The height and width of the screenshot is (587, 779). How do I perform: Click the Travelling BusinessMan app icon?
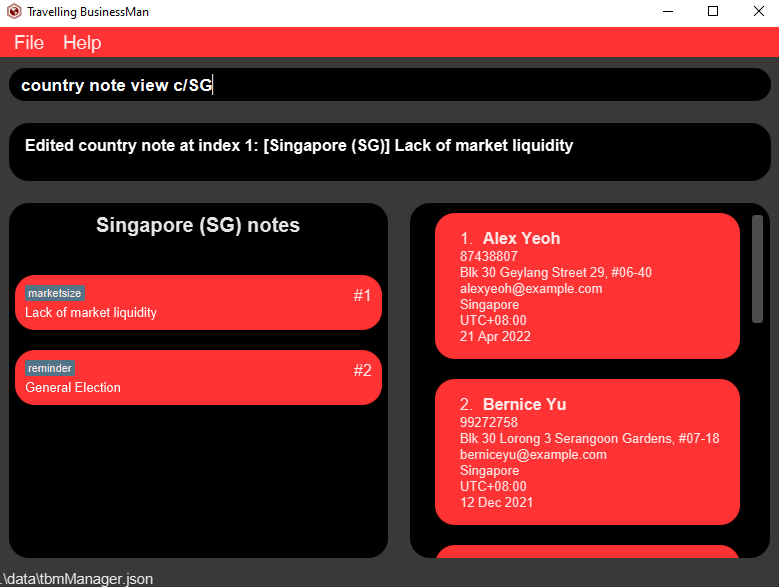(x=14, y=12)
